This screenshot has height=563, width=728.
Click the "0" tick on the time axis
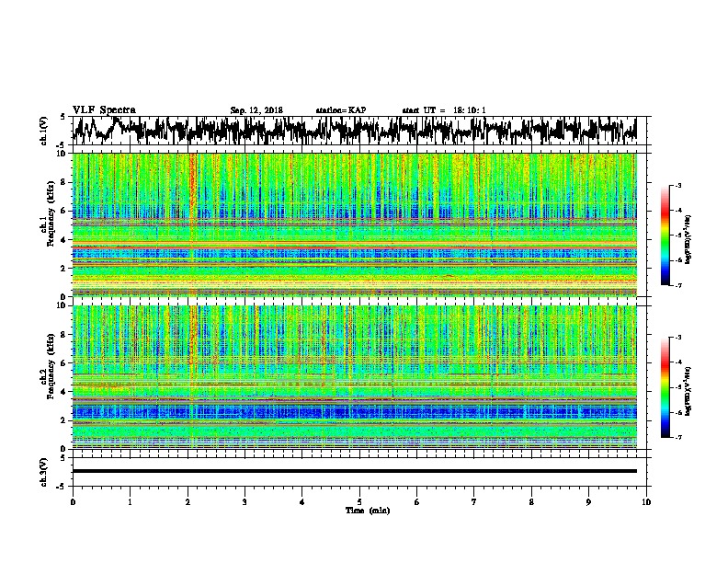pos(73,502)
